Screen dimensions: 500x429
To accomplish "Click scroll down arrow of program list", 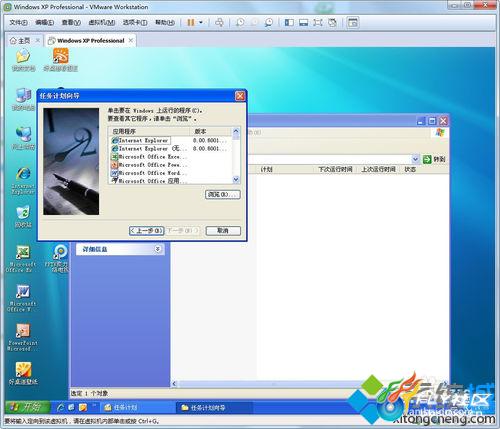I will pos(236,180).
